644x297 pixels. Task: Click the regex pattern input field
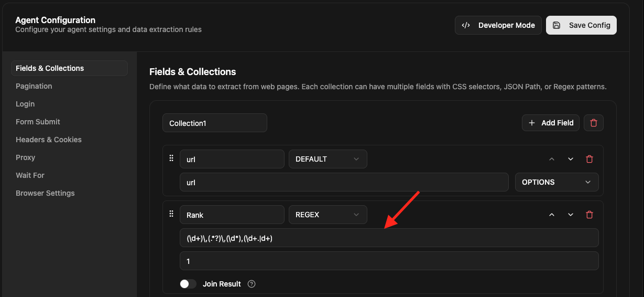click(x=389, y=238)
